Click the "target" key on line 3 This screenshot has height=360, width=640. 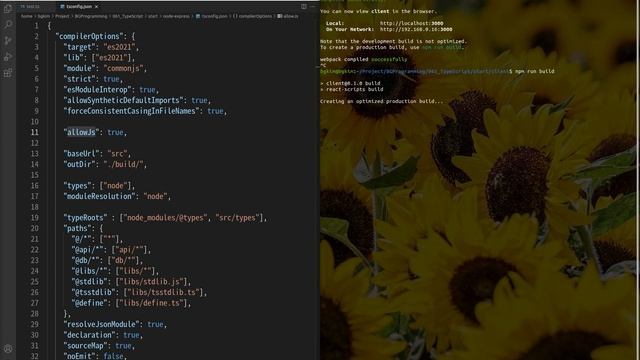click(x=79, y=47)
